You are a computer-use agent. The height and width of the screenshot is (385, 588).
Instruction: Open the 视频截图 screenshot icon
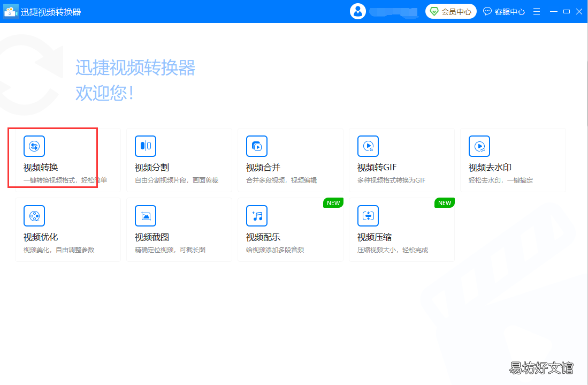[146, 216]
